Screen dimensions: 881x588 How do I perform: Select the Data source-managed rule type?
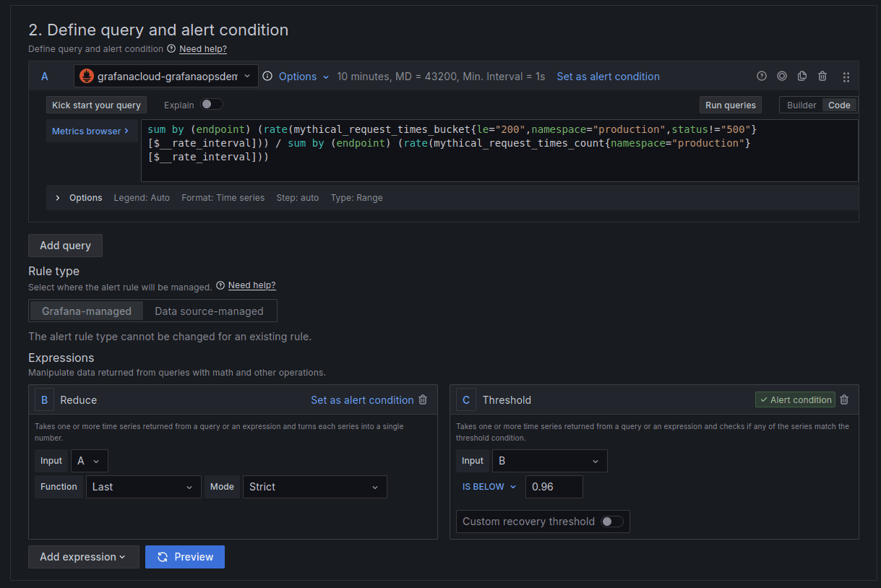pos(210,311)
